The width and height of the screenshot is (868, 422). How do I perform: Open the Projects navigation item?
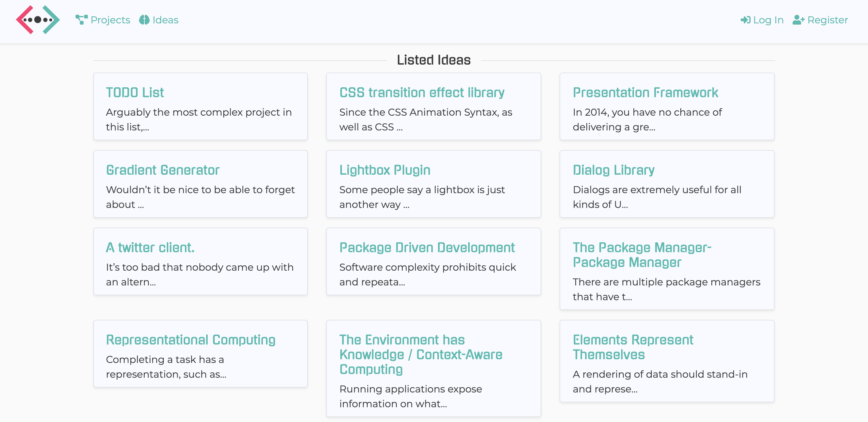[x=110, y=20]
